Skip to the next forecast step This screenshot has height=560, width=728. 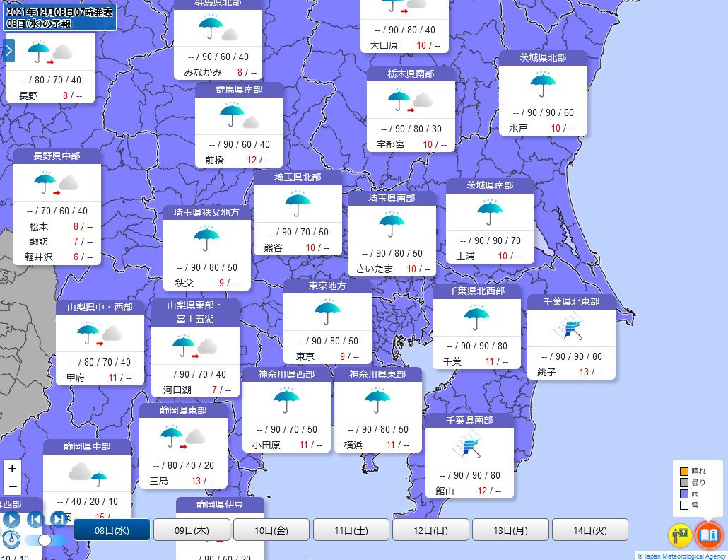[x=59, y=519]
